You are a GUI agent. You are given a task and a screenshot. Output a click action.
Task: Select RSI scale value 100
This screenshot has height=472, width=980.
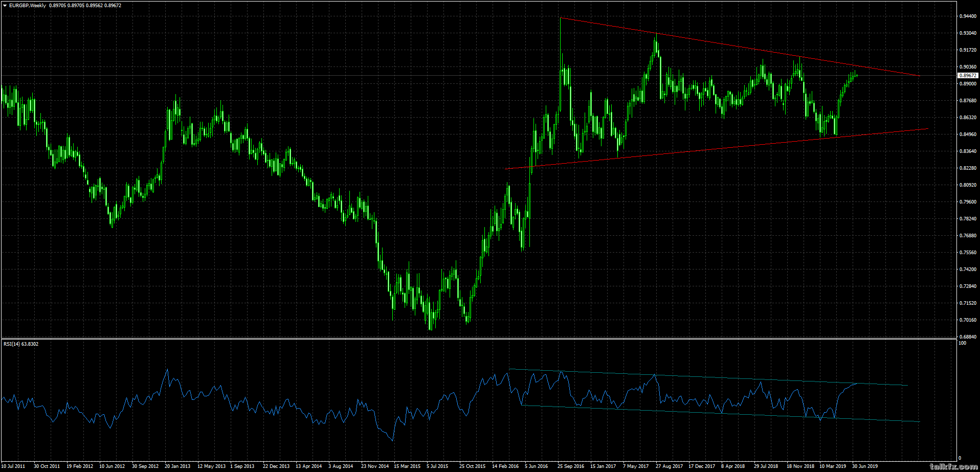[x=962, y=343]
